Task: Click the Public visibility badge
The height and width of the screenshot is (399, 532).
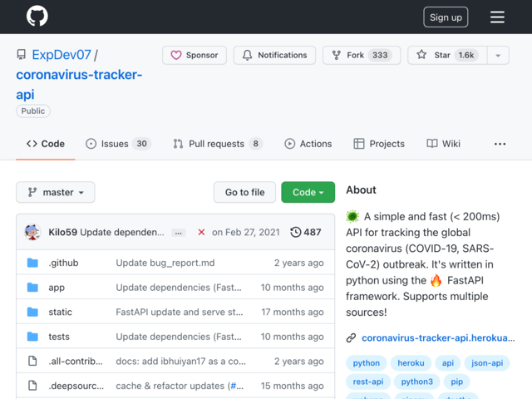Action: pos(33,111)
